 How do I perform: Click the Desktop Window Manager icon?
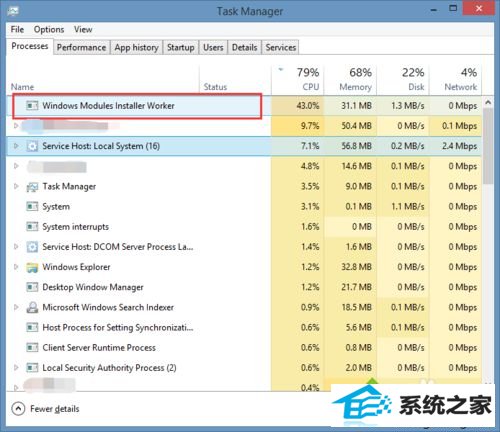[32, 287]
